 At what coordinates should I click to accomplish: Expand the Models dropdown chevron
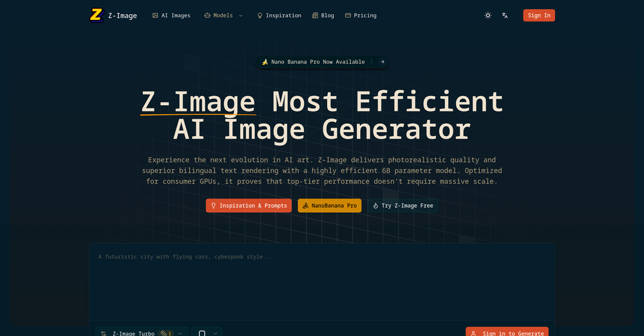point(241,15)
